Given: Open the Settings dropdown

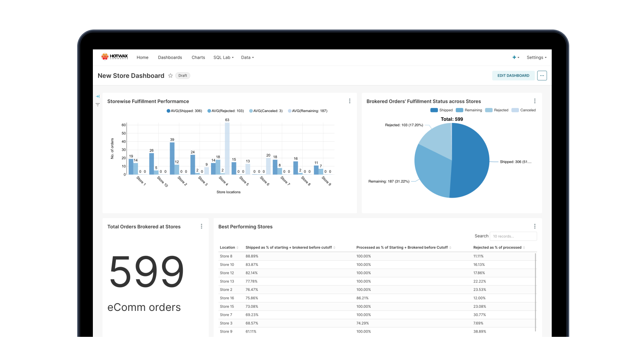Looking at the screenshot, I should 536,57.
